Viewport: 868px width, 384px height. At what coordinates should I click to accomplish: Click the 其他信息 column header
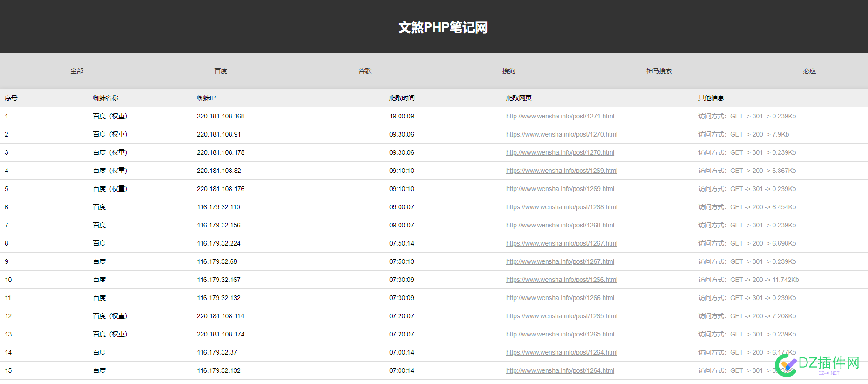point(711,98)
